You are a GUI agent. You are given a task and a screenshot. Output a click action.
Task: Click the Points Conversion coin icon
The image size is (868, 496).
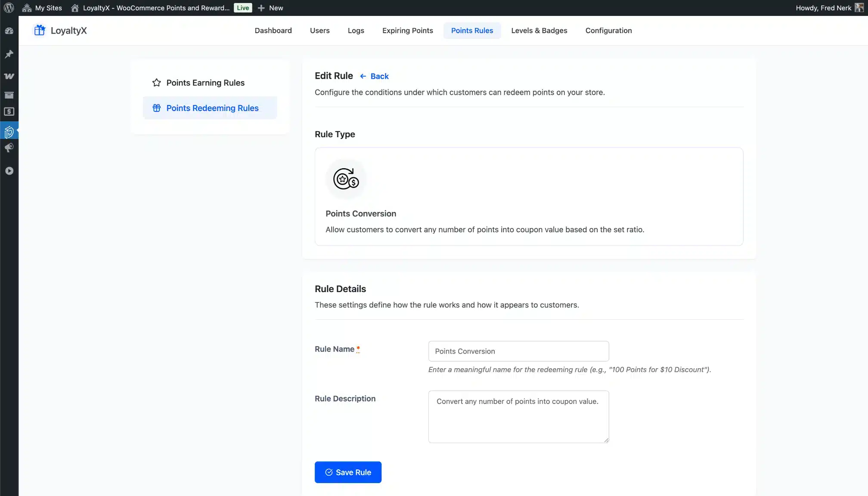tap(346, 179)
